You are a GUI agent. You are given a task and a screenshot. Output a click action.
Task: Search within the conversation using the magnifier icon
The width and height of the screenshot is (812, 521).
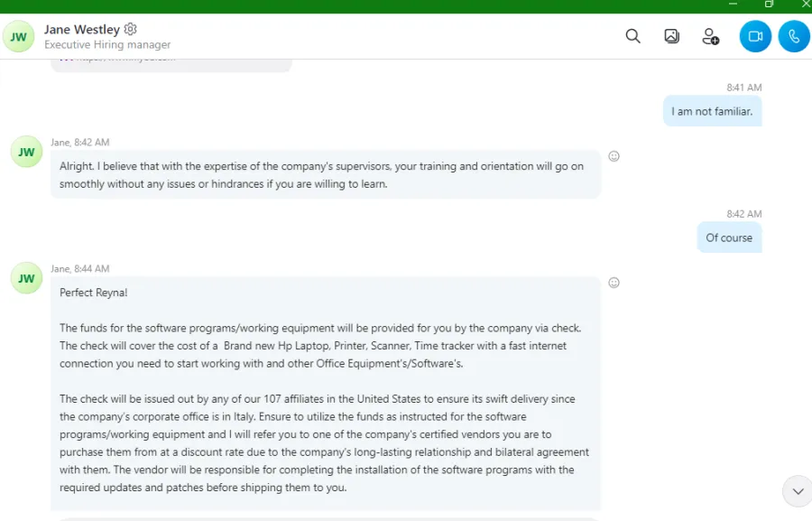click(x=632, y=36)
